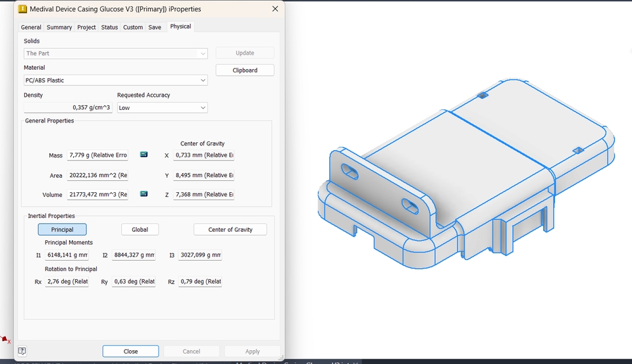Image resolution: width=632 pixels, height=364 pixels.
Task: Click the Volume field showing 21773,472 mm^3
Action: [97, 194]
